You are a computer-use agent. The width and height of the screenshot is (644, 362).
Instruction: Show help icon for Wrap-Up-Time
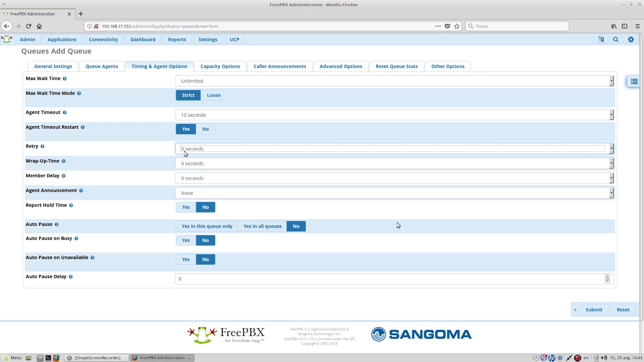click(x=64, y=161)
